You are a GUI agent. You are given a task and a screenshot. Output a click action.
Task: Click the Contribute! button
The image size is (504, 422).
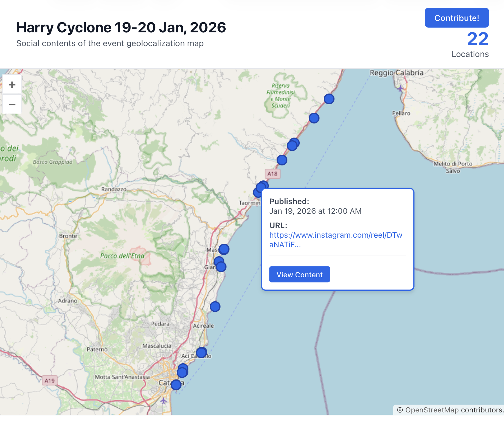[x=456, y=18]
